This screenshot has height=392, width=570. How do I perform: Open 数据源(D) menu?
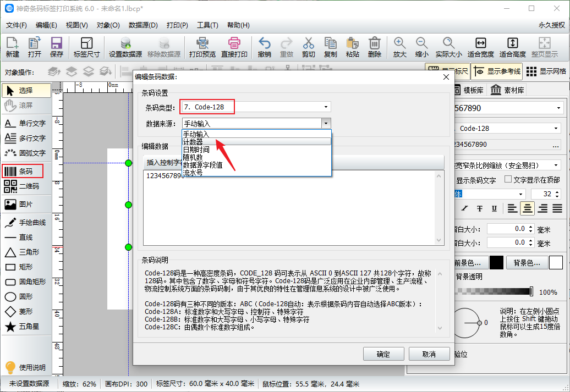click(x=143, y=25)
